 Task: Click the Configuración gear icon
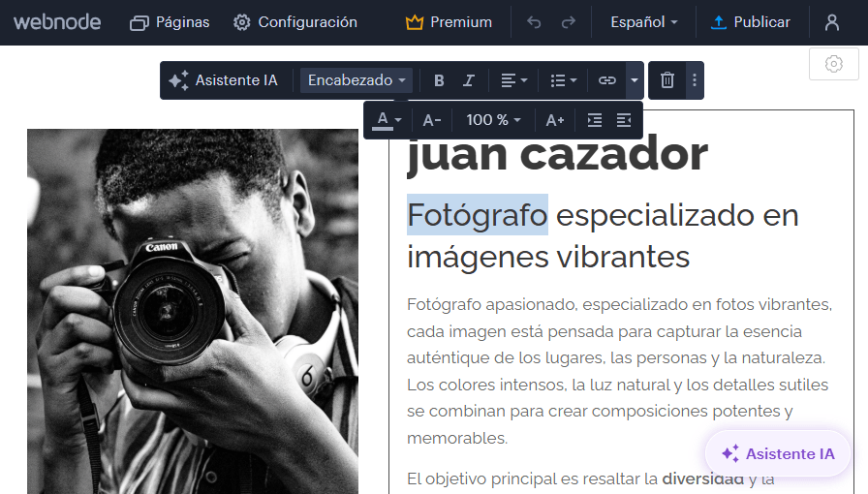[241, 22]
